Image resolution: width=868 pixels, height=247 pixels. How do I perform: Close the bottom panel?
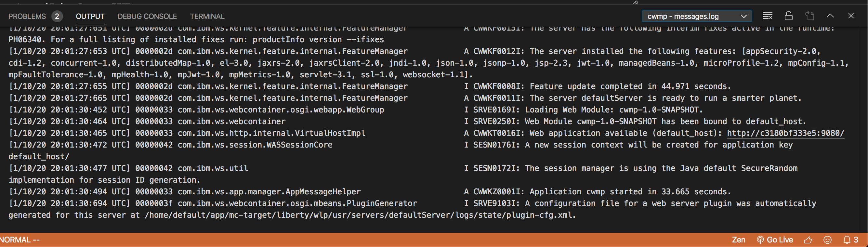pos(851,16)
